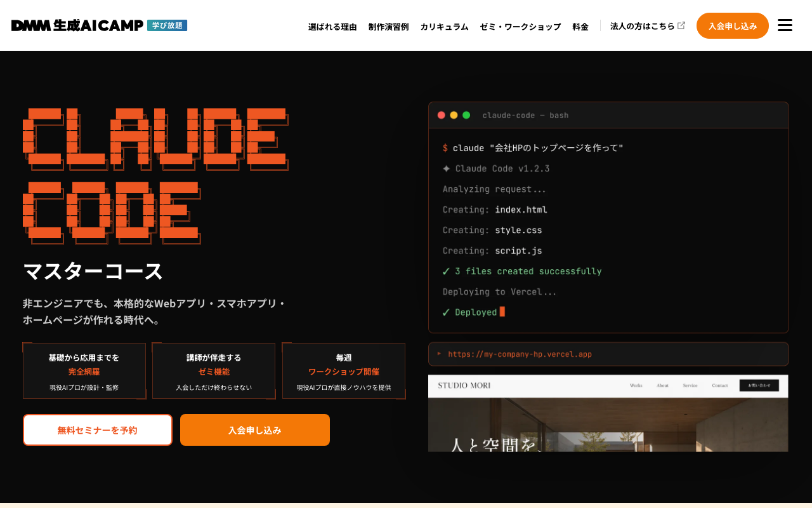The height and width of the screenshot is (508, 812).
Task: Click the green terminal window dot
Action: (x=466, y=115)
